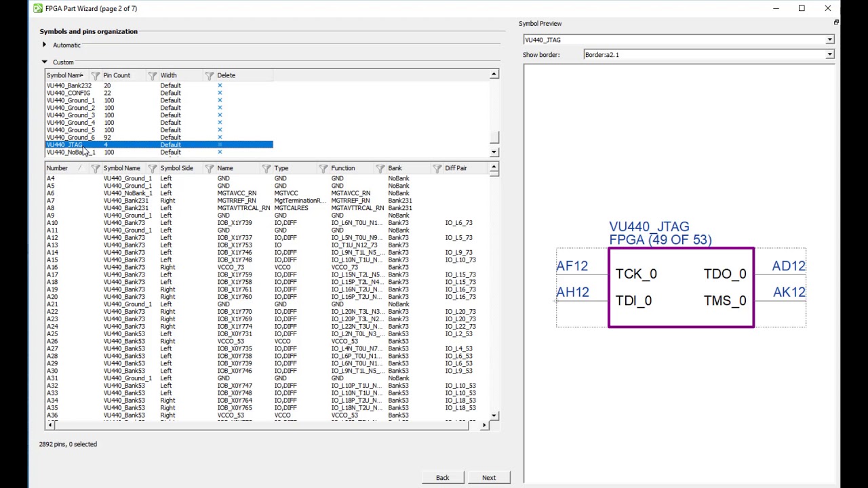
Task: Click the IO_L22_73 diff pair cell
Action: pyautogui.click(x=460, y=327)
